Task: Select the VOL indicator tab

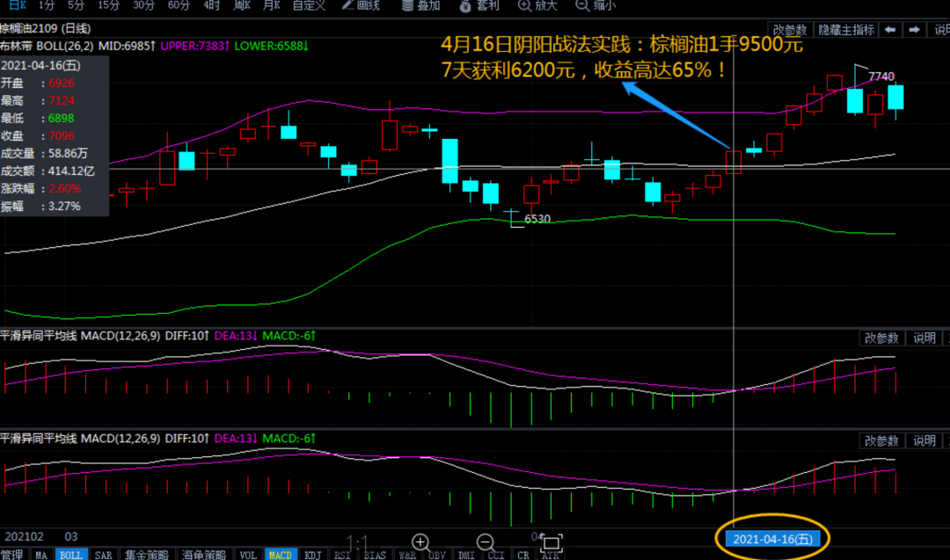Action: [248, 555]
